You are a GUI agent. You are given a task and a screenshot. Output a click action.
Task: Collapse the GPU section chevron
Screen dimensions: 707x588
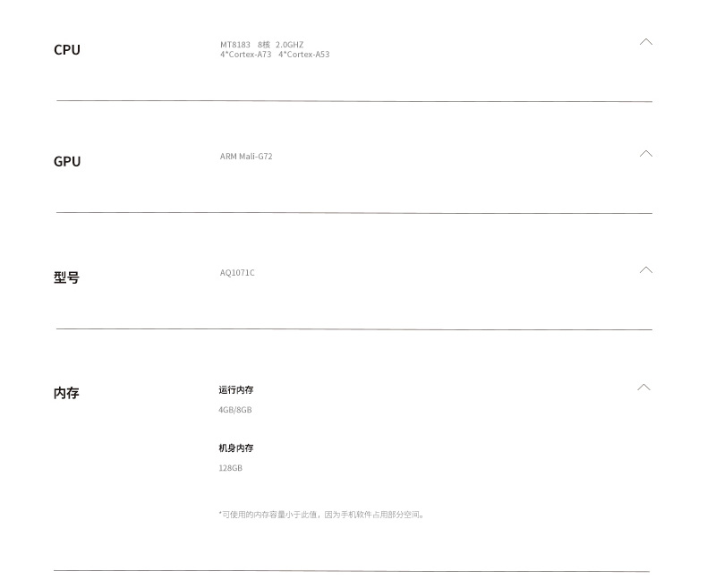[x=645, y=153]
